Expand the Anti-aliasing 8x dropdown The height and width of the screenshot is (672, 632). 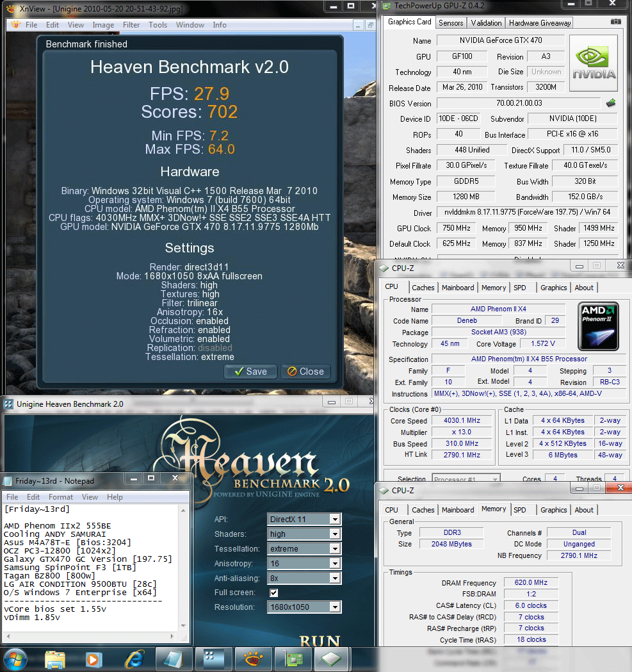(304, 578)
